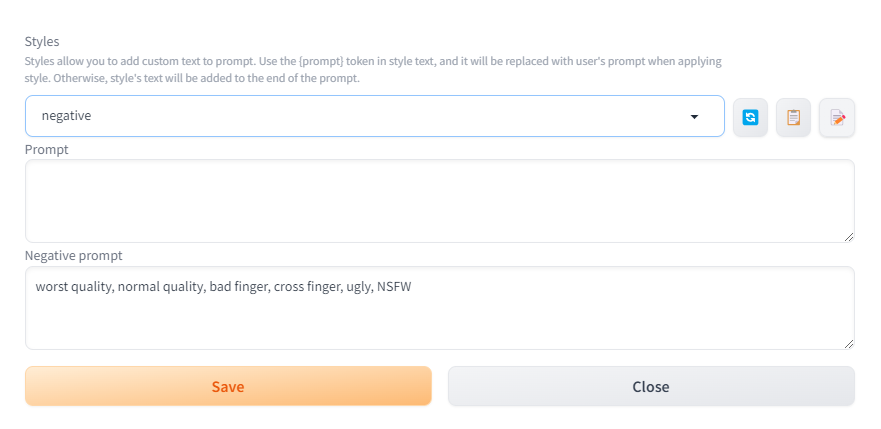Click blank space inside the Negative prompt box

click(x=440, y=322)
